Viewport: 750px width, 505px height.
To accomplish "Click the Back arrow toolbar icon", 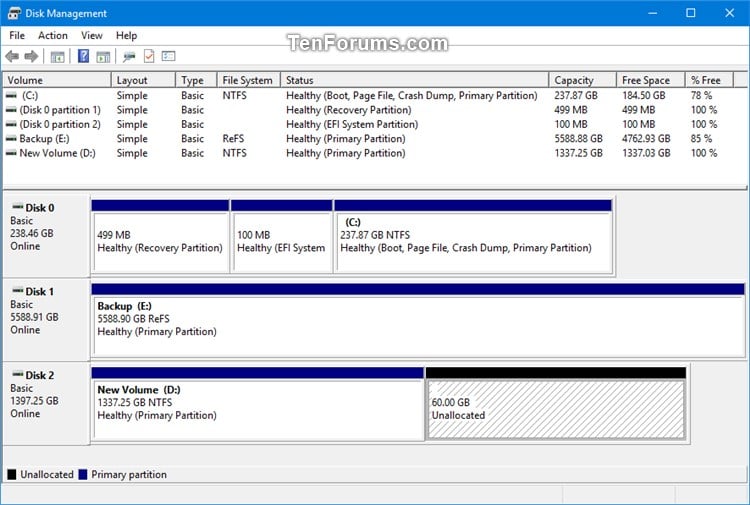I will pyautogui.click(x=12, y=56).
